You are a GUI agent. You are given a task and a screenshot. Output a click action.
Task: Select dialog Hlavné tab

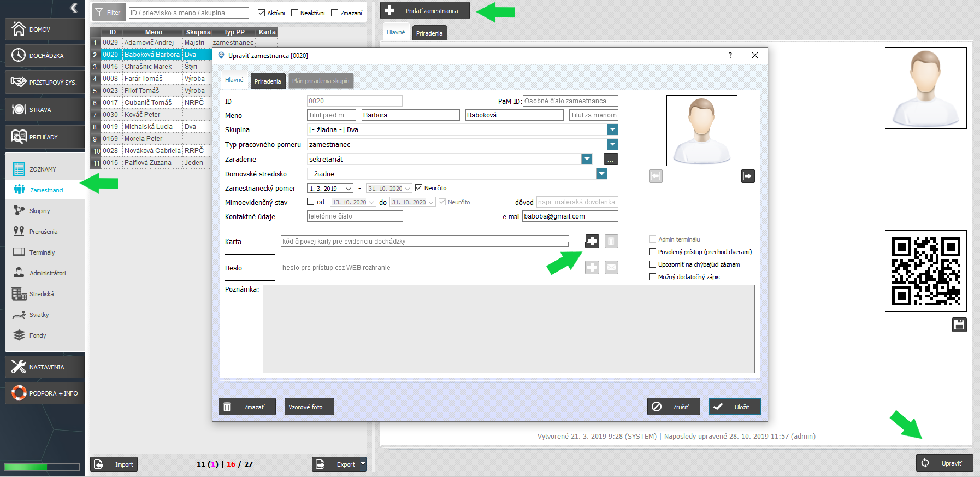point(234,80)
